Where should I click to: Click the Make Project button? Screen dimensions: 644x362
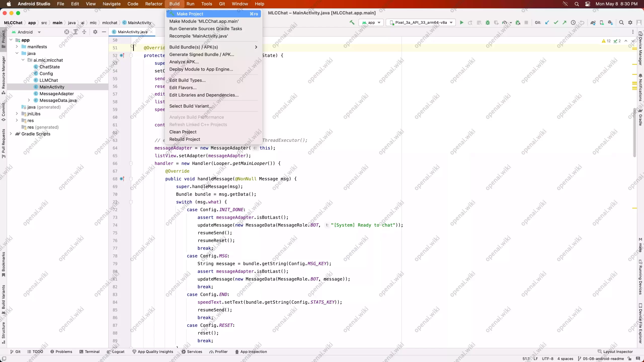point(190,14)
